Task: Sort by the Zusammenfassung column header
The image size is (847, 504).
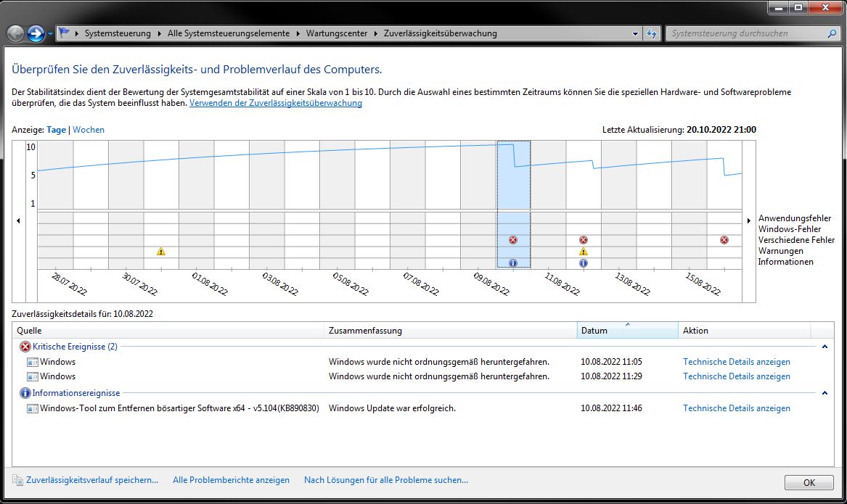Action: tap(451, 330)
